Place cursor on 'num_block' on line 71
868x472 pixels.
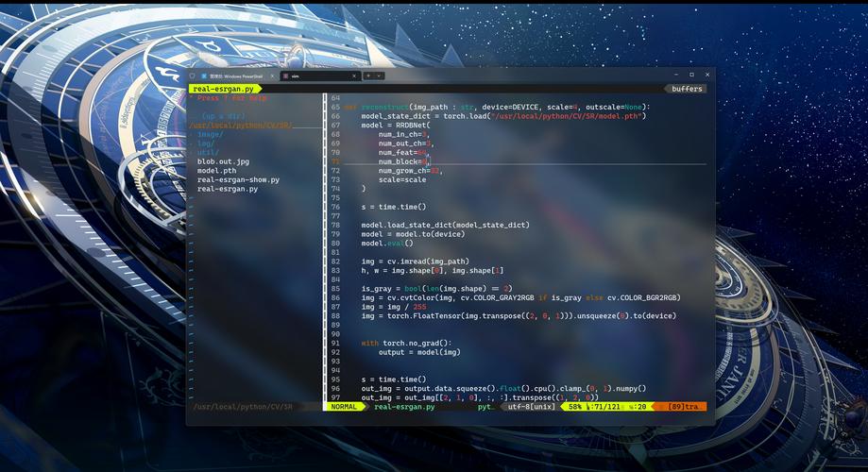[398, 161]
